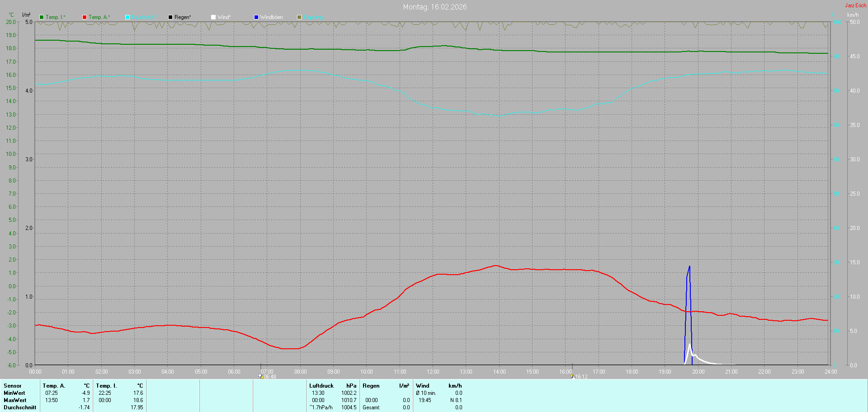Click the '1002.2' minimum pressure value
The width and height of the screenshot is (868, 412).
tap(349, 393)
